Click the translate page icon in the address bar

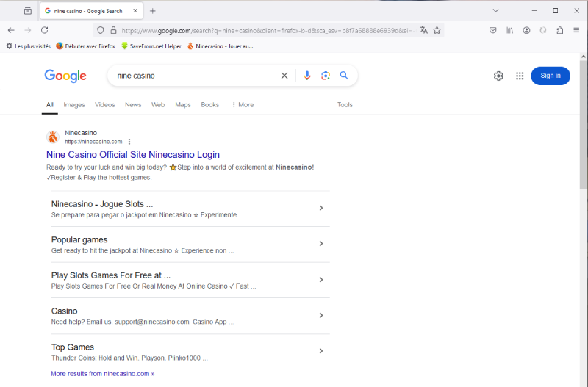tap(423, 30)
